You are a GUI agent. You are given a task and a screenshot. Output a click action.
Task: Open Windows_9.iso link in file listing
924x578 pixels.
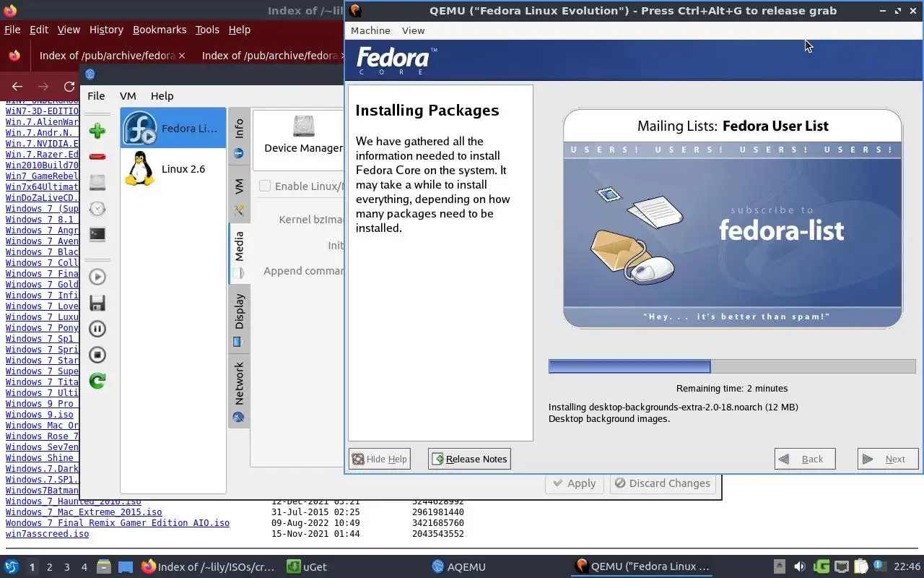click(x=40, y=415)
